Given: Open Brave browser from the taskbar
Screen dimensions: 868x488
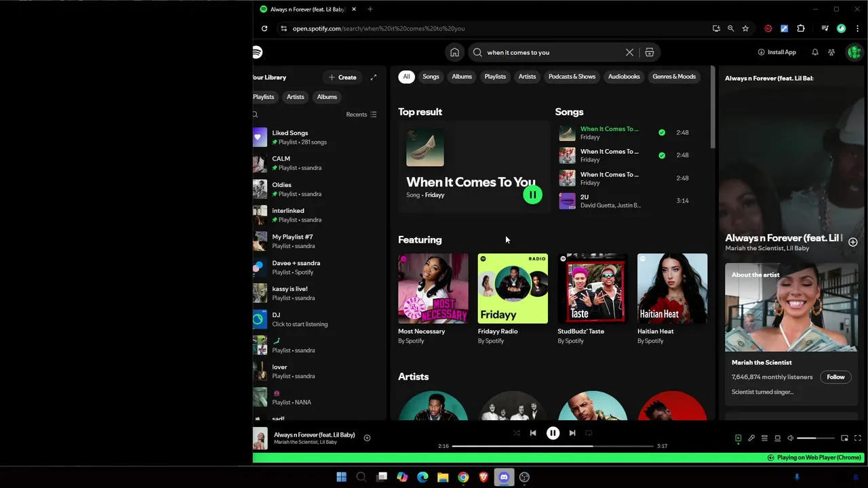Looking at the screenshot, I should [x=484, y=477].
